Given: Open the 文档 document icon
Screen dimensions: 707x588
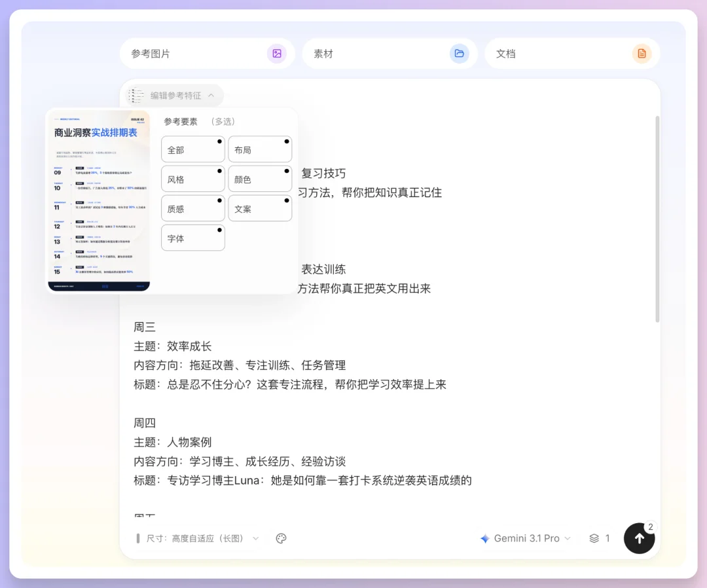Looking at the screenshot, I should tap(642, 54).
